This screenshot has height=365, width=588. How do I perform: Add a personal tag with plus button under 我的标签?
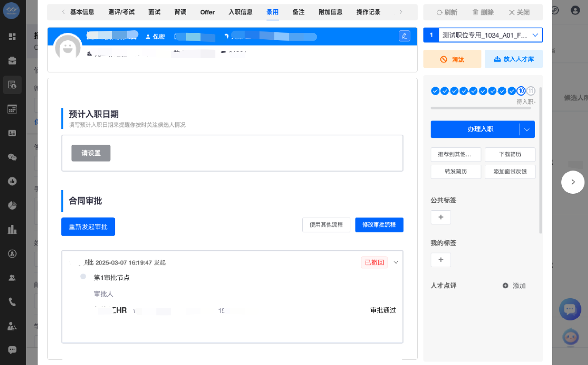(441, 260)
